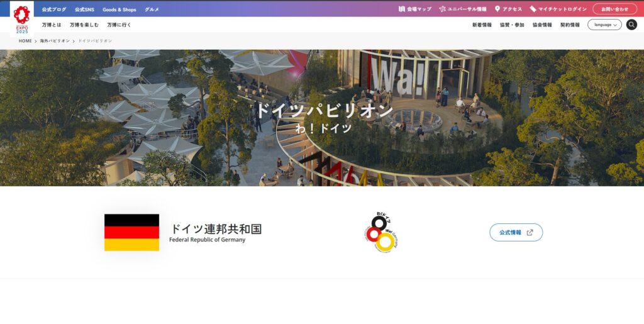The height and width of the screenshot is (324, 644).
Task: Open Goods & Shops link
Action: 119,9
